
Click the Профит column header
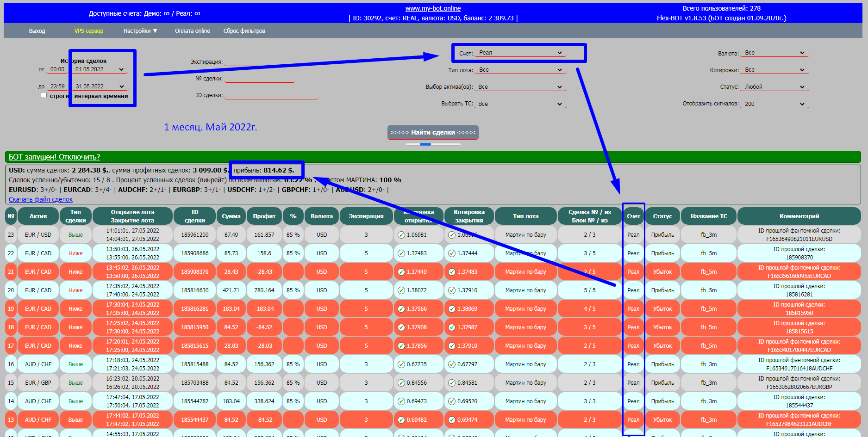tap(264, 216)
